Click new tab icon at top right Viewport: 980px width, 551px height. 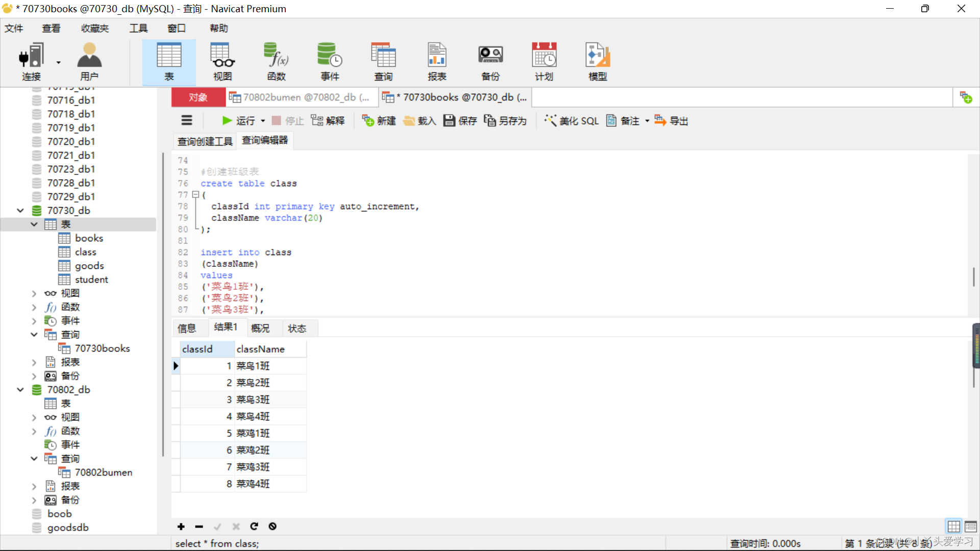pos(966,97)
